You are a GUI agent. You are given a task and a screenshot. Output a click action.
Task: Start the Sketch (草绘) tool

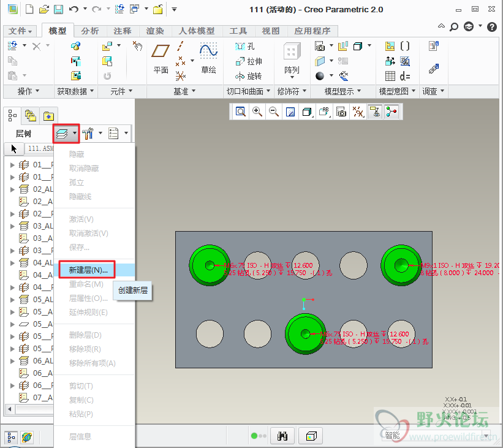pos(208,58)
